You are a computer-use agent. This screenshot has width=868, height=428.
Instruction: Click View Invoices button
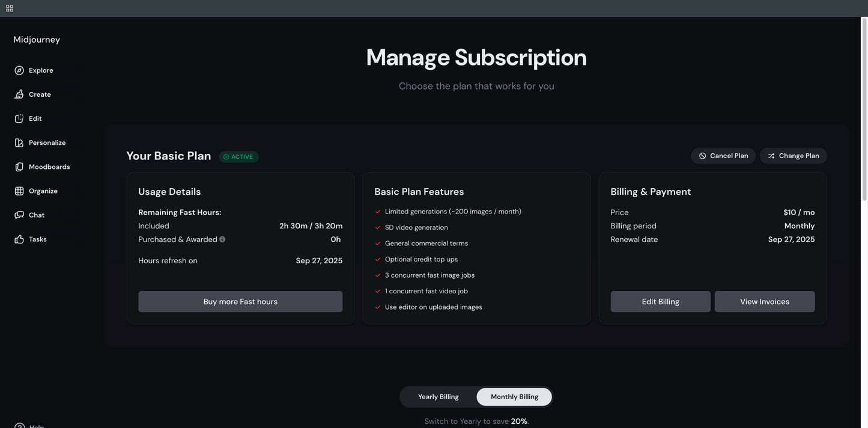pyautogui.click(x=764, y=302)
